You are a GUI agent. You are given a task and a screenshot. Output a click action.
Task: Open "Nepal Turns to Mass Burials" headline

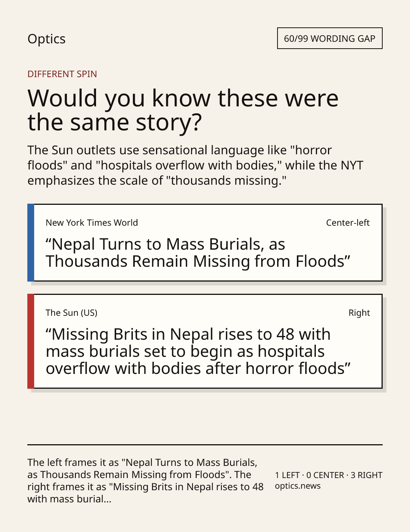[198, 253]
